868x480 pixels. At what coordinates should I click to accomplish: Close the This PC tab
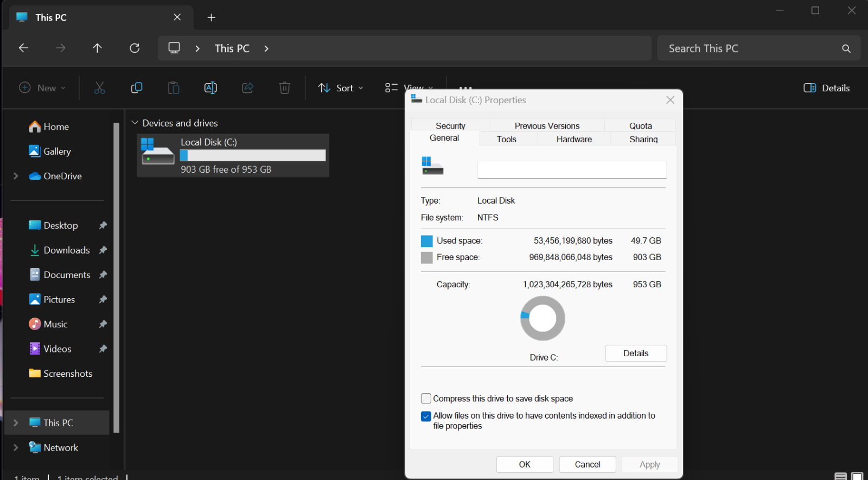177,17
